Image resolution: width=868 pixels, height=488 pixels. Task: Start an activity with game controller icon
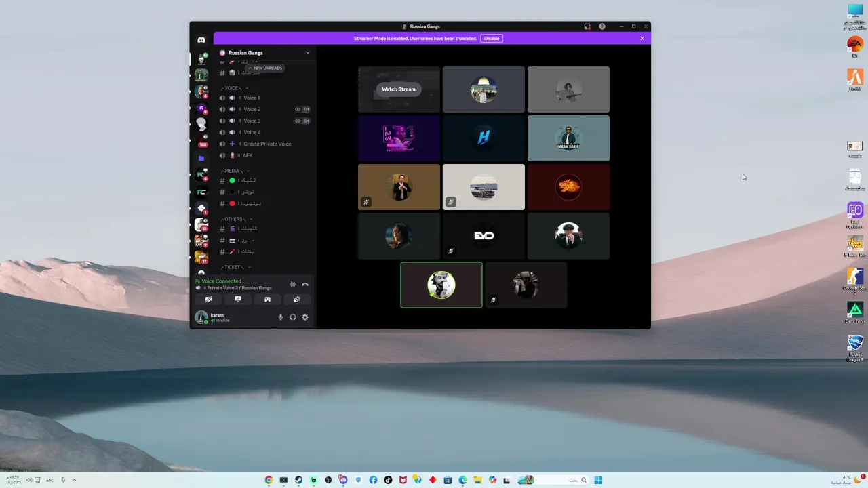(x=267, y=299)
